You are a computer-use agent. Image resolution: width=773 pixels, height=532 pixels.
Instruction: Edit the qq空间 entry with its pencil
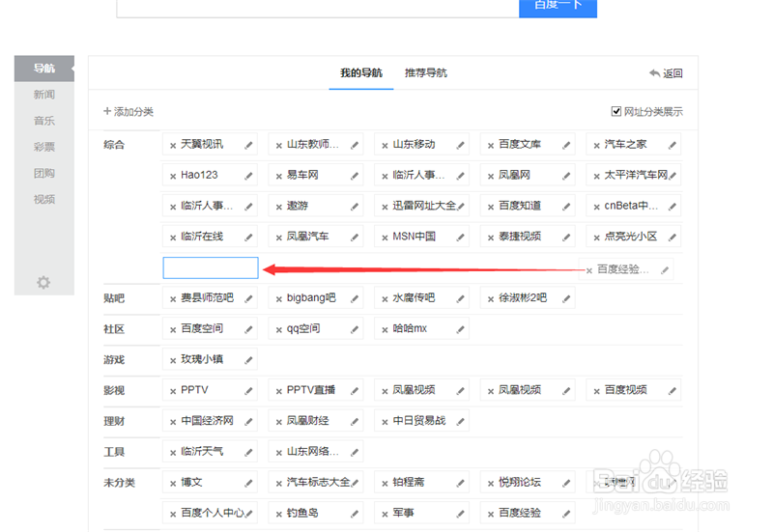pos(355,329)
